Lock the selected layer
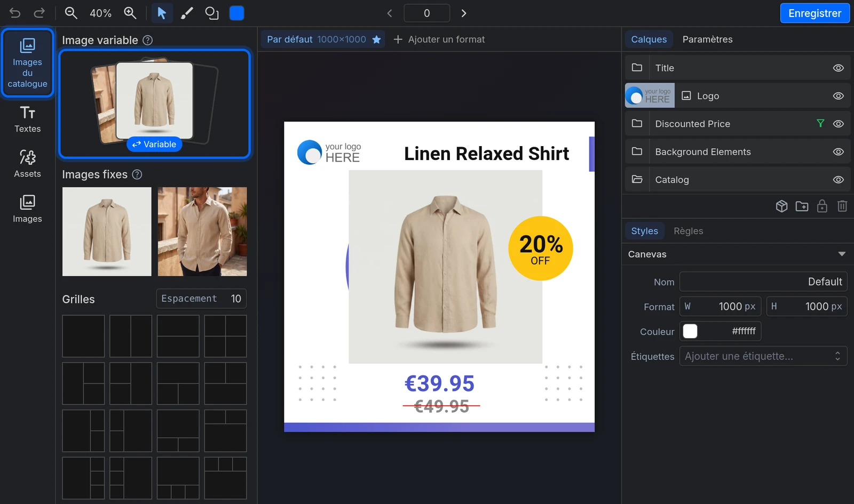The width and height of the screenshot is (854, 504). pyautogui.click(x=822, y=206)
